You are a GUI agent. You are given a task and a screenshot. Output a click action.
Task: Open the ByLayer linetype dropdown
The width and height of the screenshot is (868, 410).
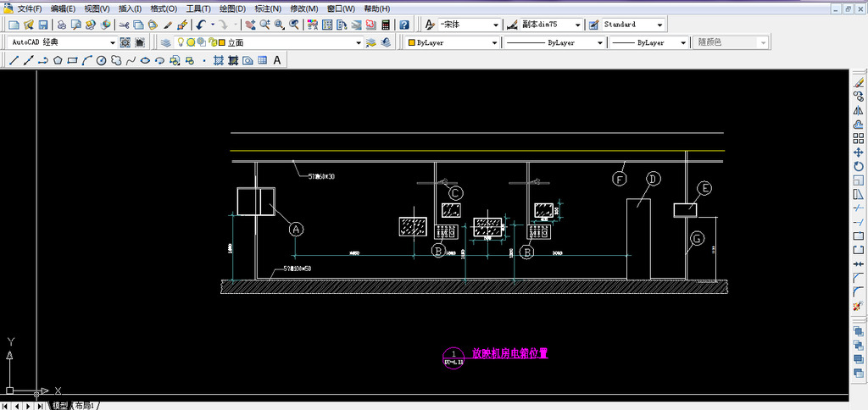point(599,42)
